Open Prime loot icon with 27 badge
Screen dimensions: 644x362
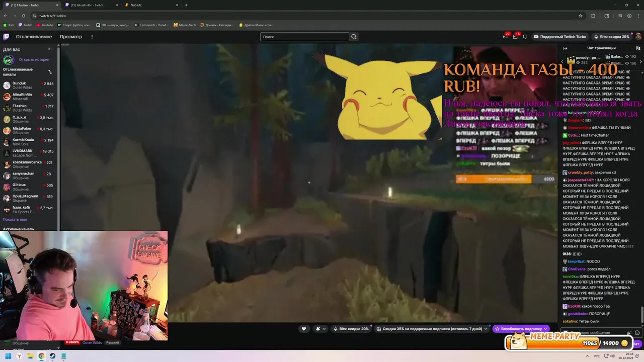click(505, 37)
